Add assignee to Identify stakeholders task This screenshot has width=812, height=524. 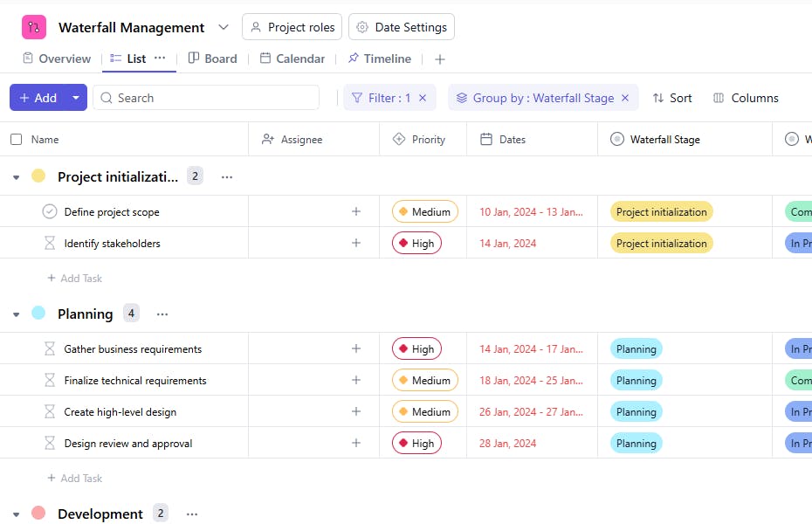(x=356, y=243)
